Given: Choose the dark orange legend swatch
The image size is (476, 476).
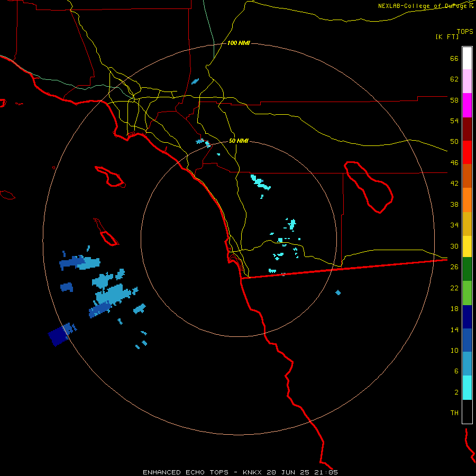Looking at the screenshot, I should pos(467,176).
